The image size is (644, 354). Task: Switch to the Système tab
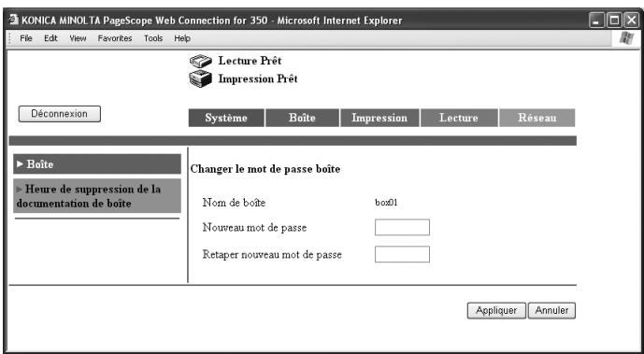click(226, 118)
